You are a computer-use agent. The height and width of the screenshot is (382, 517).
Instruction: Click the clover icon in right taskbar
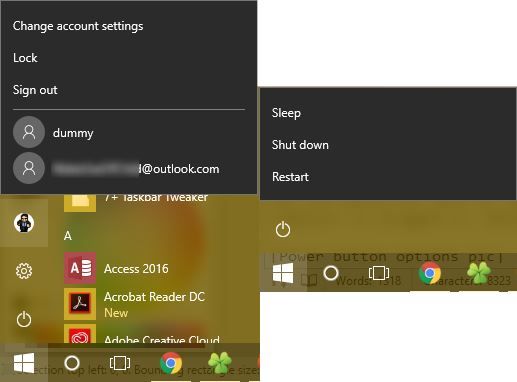tap(479, 273)
